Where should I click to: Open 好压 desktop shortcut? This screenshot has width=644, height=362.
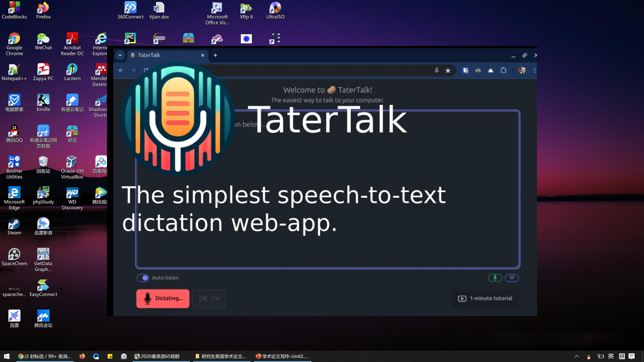point(72,134)
